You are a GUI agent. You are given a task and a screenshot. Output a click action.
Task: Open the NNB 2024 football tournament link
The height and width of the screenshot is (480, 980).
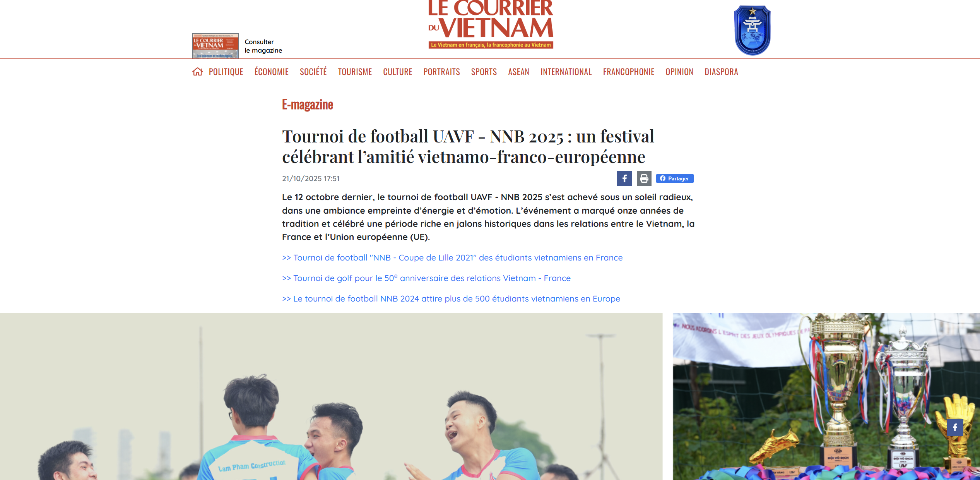(x=451, y=299)
